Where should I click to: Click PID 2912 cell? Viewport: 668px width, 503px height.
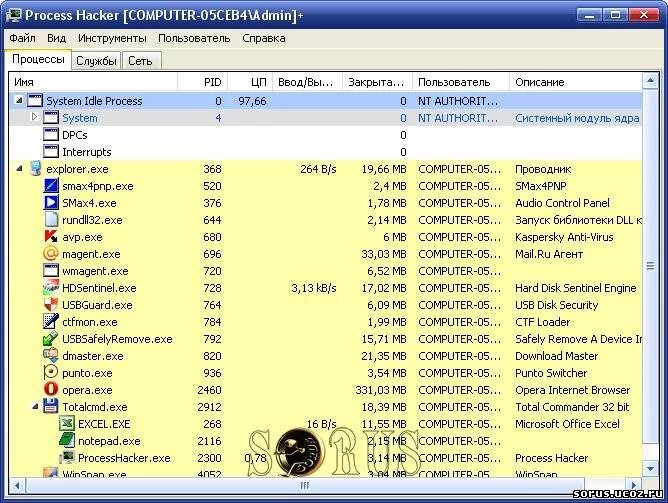coord(209,407)
